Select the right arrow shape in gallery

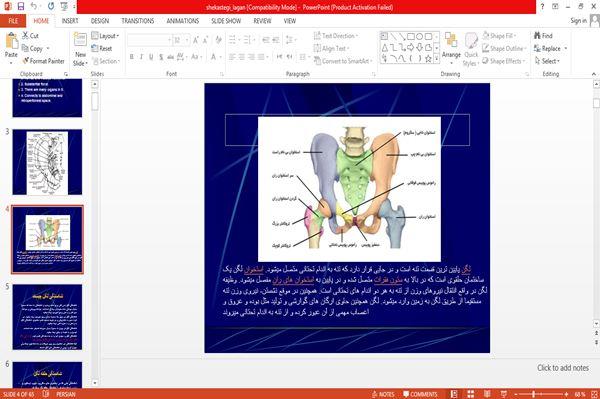point(411,47)
